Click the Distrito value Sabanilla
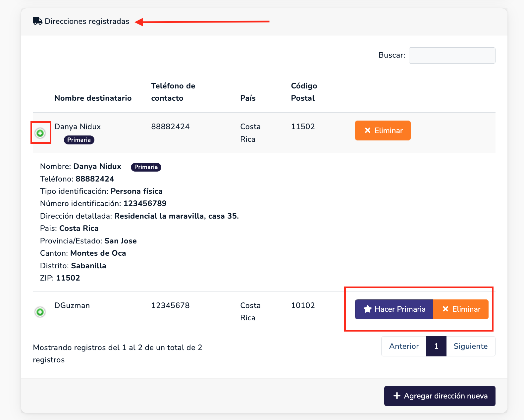The height and width of the screenshot is (420, 524). 89,266
